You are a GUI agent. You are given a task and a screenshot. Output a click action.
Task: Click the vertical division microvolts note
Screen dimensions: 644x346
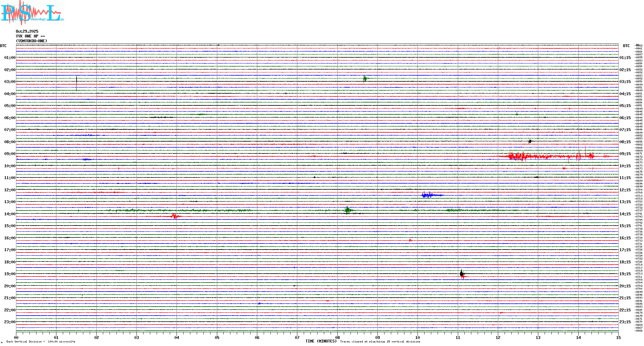coord(41,342)
